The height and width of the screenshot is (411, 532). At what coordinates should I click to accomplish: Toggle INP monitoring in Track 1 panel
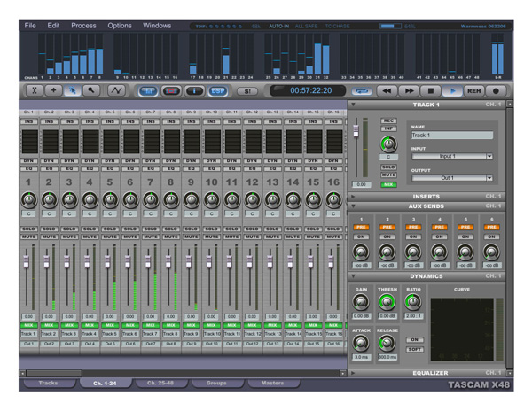[x=388, y=128]
